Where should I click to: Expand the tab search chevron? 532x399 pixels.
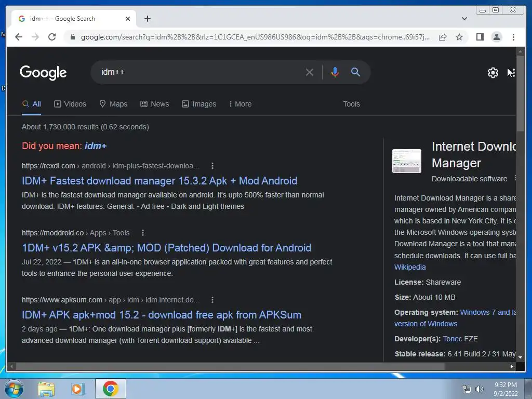coord(464,19)
